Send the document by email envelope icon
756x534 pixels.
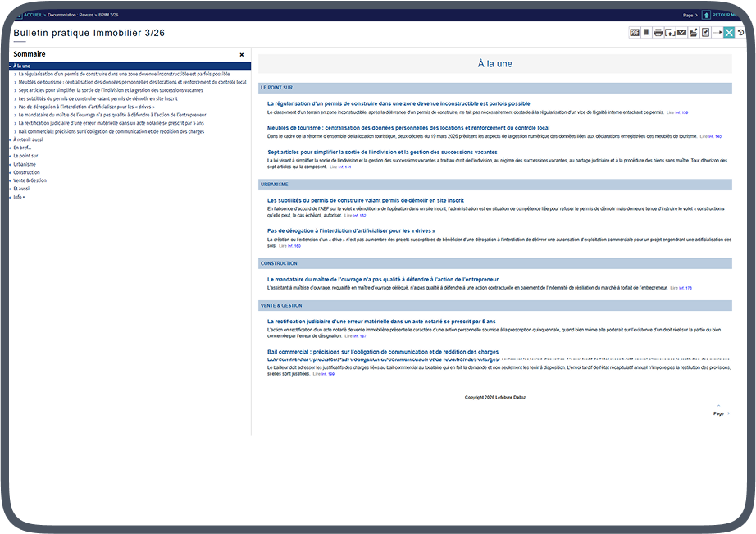pos(681,33)
